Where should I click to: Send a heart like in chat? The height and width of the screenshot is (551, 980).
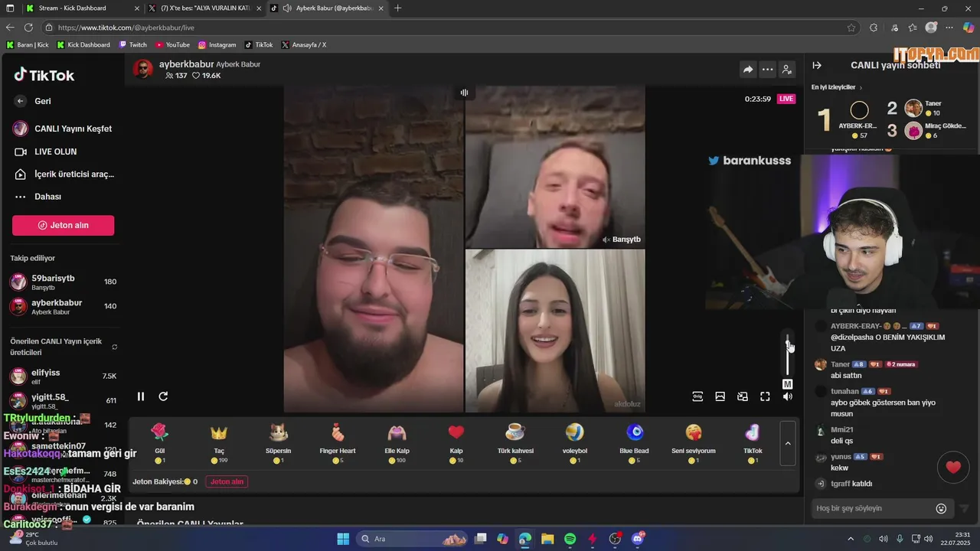tap(953, 468)
